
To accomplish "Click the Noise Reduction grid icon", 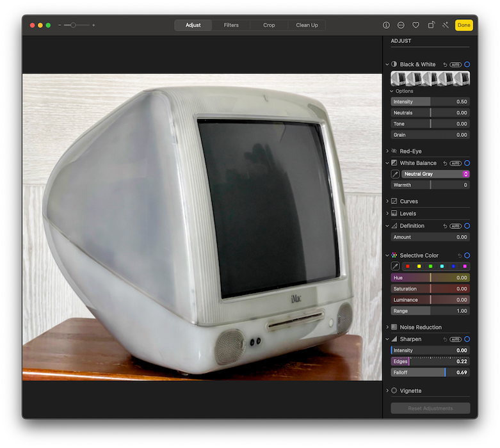I will tap(394, 327).
